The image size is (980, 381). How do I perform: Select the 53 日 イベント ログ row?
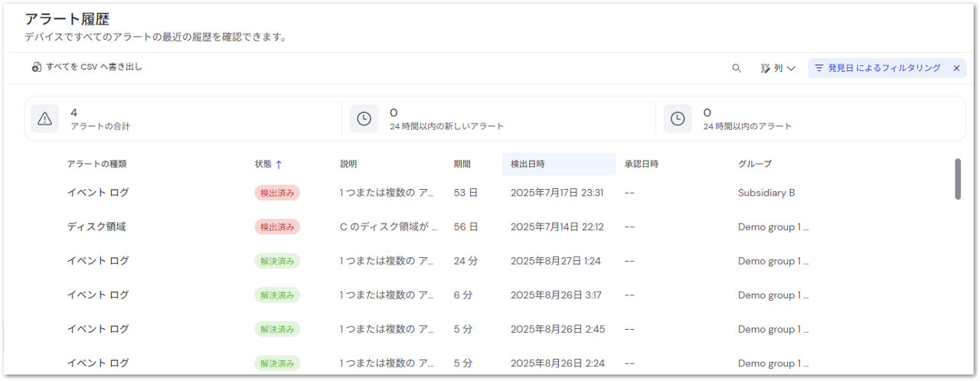pyautogui.click(x=490, y=193)
